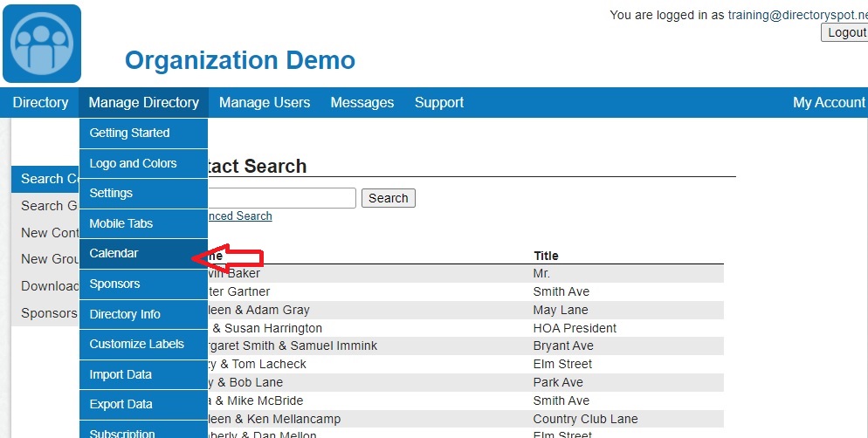868x438 pixels.
Task: Focus the contact search text field
Action: pyautogui.click(x=281, y=198)
